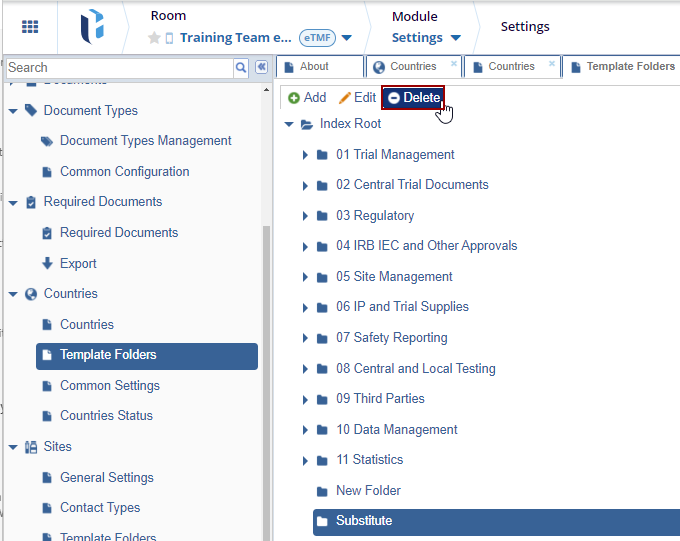Select the Export item in sidebar

point(78,264)
